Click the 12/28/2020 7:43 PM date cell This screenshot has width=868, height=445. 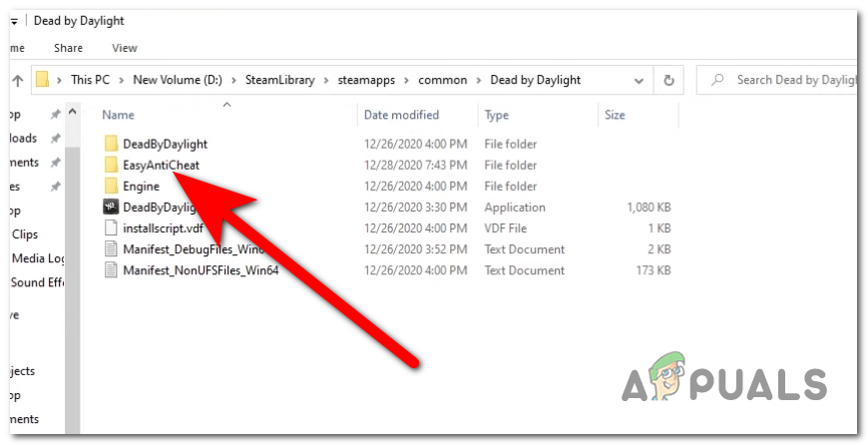point(415,165)
